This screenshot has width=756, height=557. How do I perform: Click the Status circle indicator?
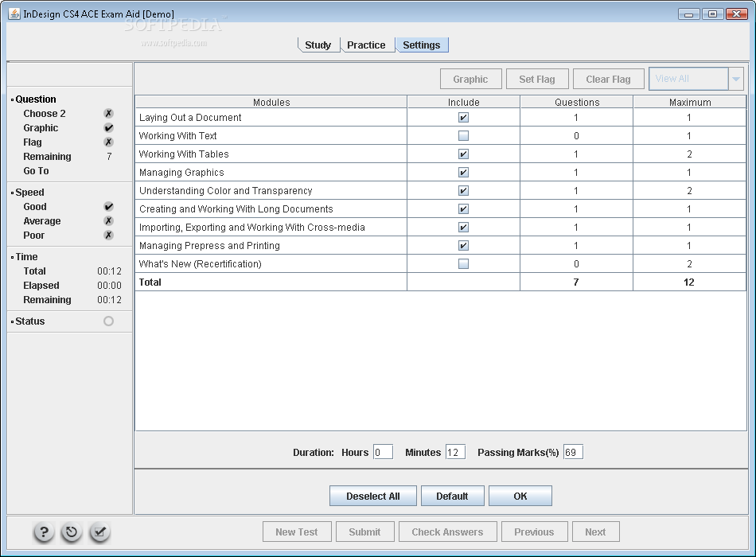[x=108, y=321]
